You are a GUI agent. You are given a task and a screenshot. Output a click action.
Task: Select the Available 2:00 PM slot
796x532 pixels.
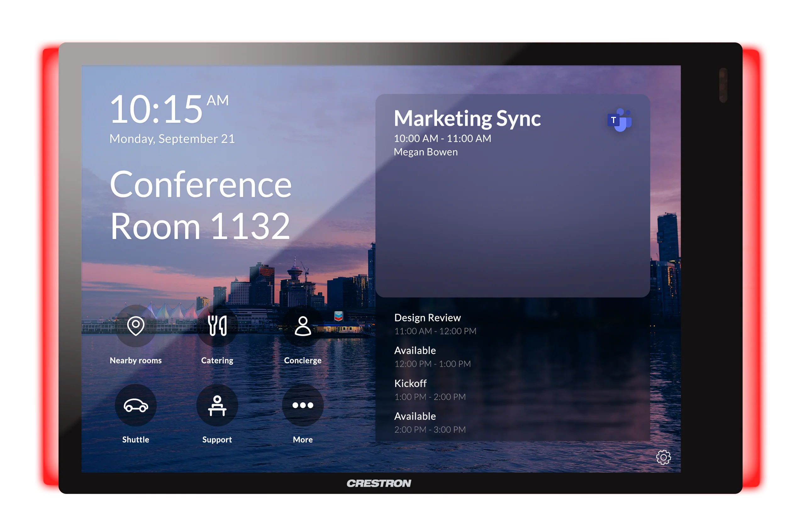click(512, 423)
